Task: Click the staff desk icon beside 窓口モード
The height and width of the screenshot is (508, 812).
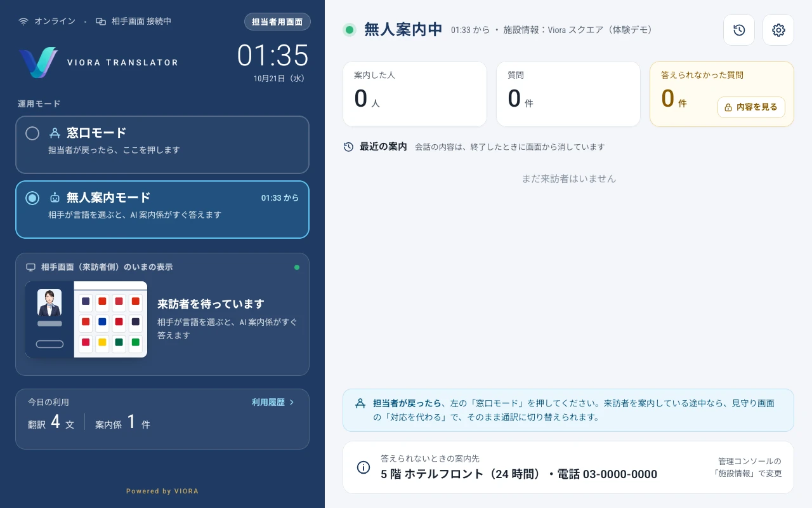Action: click(x=55, y=133)
